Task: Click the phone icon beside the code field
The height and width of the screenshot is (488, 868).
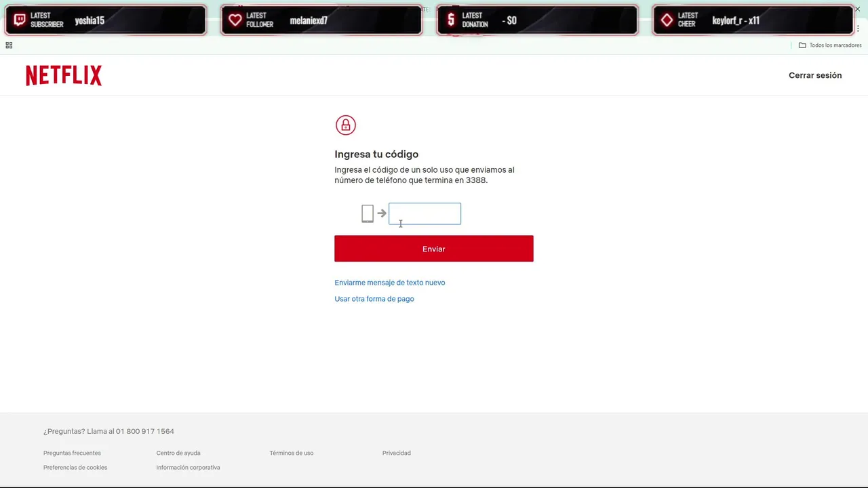Action: (x=368, y=213)
